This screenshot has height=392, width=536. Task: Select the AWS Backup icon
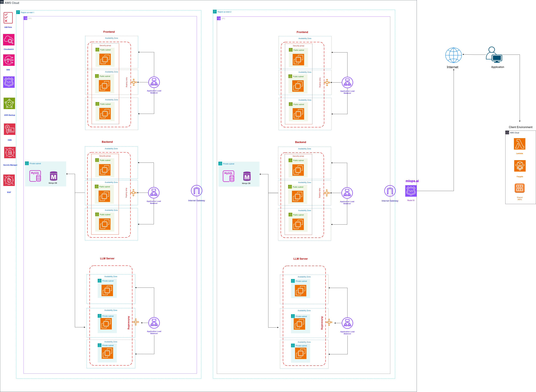point(9,103)
